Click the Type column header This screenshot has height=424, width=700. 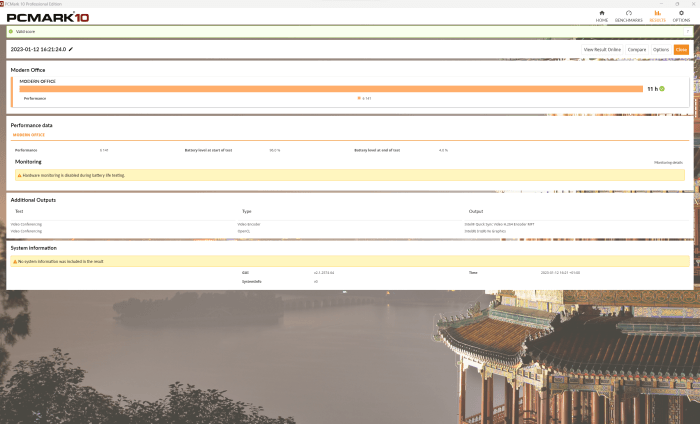pos(246,211)
